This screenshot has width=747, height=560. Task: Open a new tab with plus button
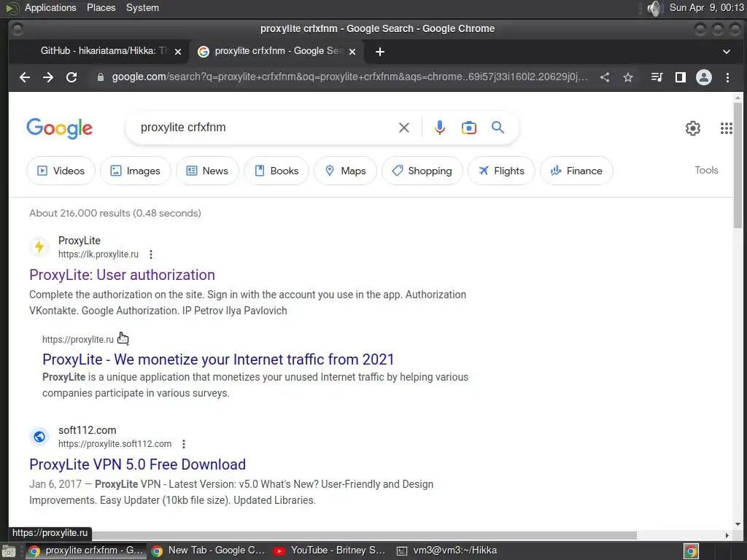tap(379, 52)
